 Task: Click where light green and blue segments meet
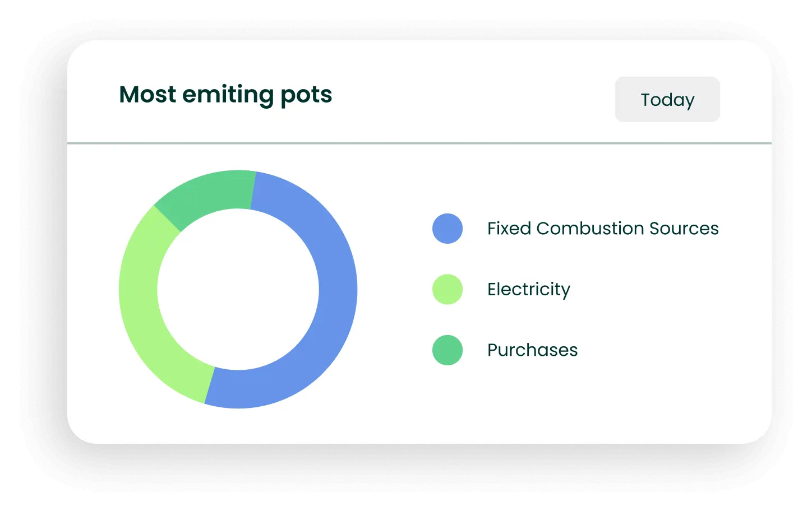pyautogui.click(x=210, y=385)
